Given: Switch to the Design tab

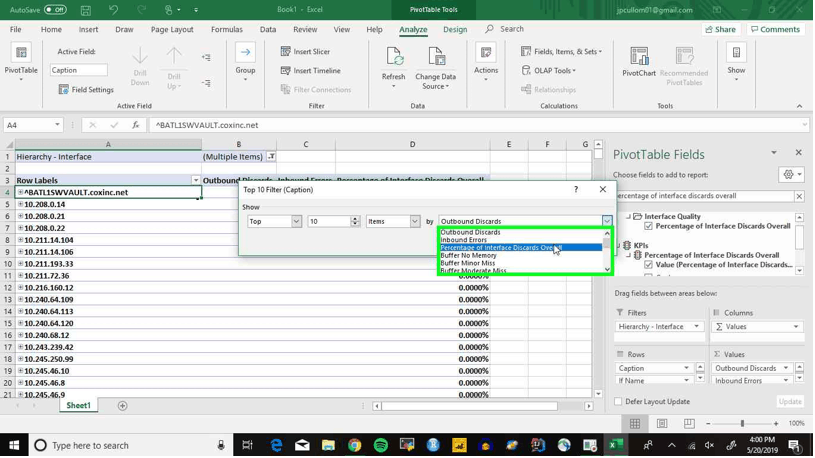Looking at the screenshot, I should [455, 30].
